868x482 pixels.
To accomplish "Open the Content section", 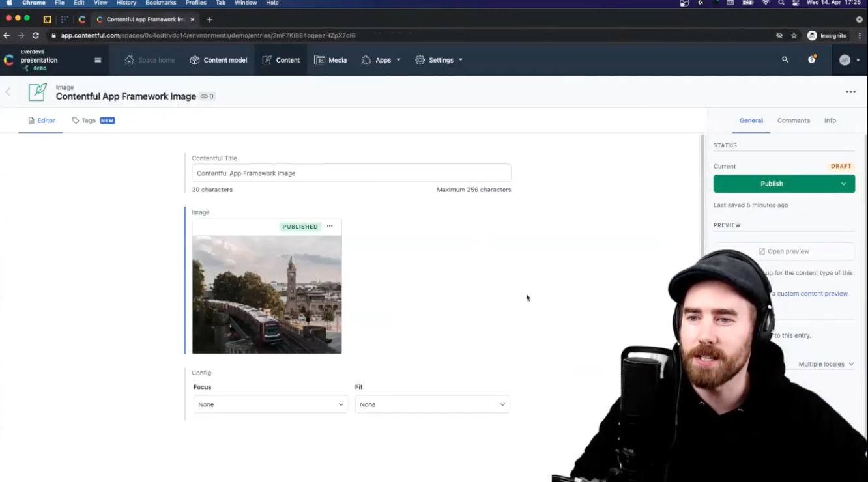I will pos(281,60).
